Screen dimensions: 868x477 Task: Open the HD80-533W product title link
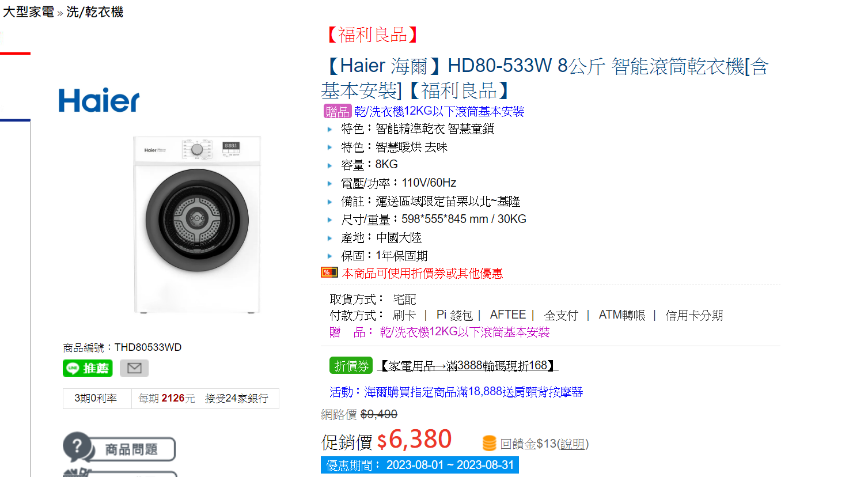pos(544,78)
